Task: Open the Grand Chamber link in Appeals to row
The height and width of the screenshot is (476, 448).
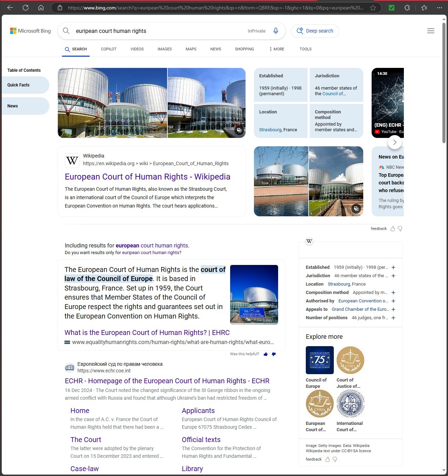Action: tap(360, 309)
